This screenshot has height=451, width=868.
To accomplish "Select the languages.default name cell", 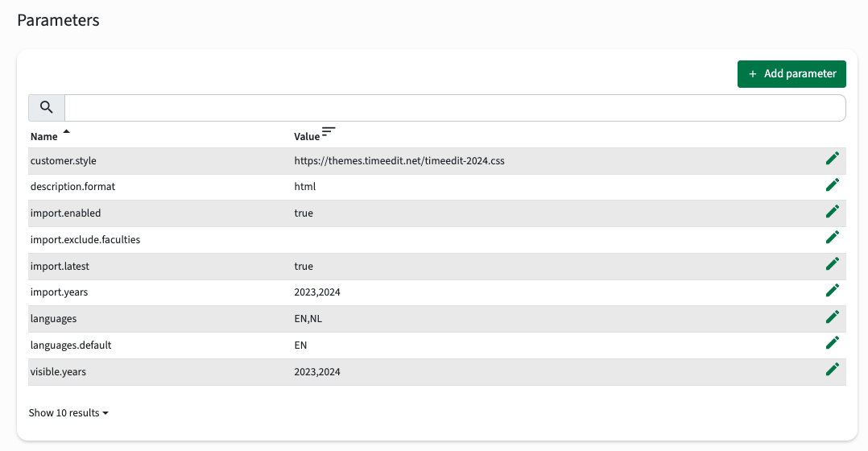I will click(x=71, y=345).
